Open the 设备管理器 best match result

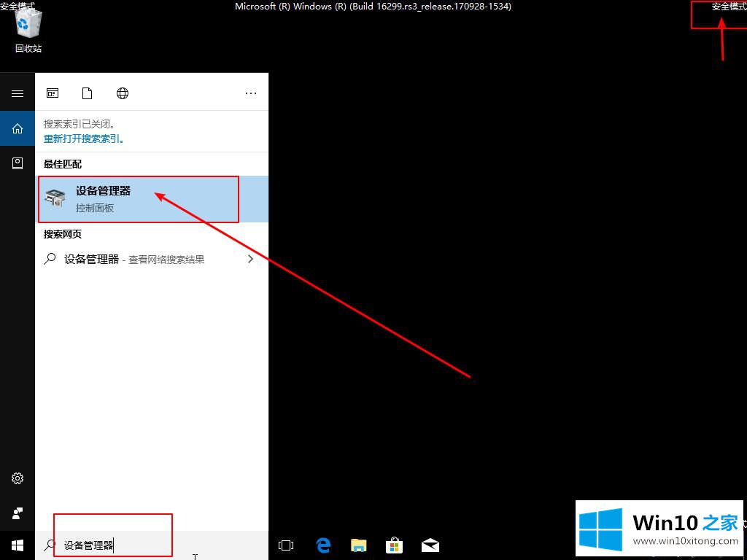pos(152,199)
